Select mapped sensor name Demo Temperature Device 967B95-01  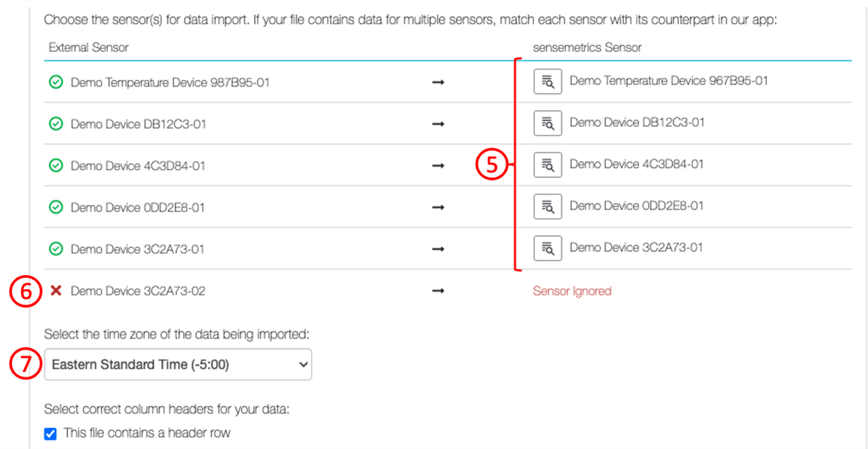pyautogui.click(x=668, y=81)
